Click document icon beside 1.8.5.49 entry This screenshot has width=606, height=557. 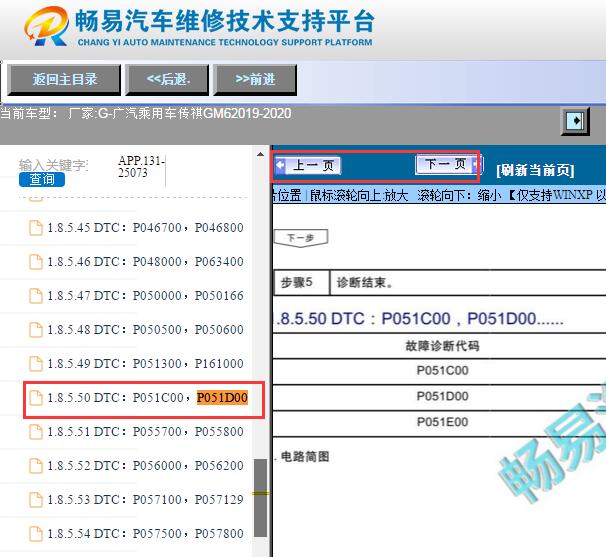pos(36,364)
